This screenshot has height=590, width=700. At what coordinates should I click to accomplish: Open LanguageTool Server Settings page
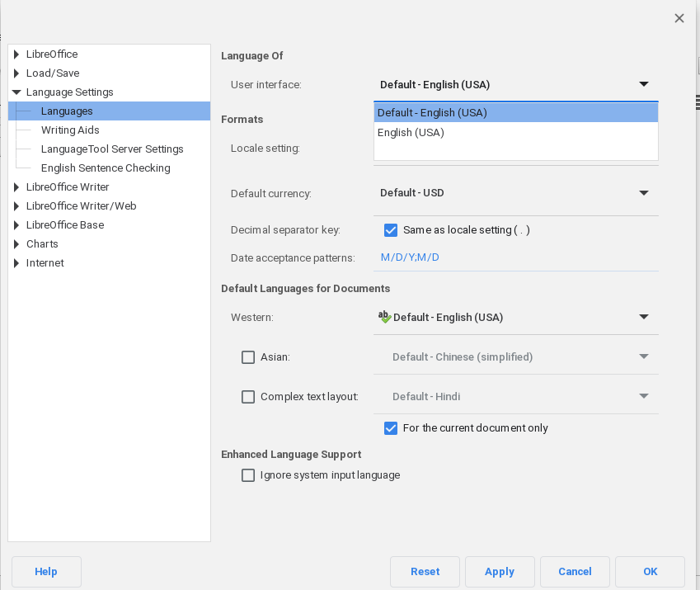112,149
